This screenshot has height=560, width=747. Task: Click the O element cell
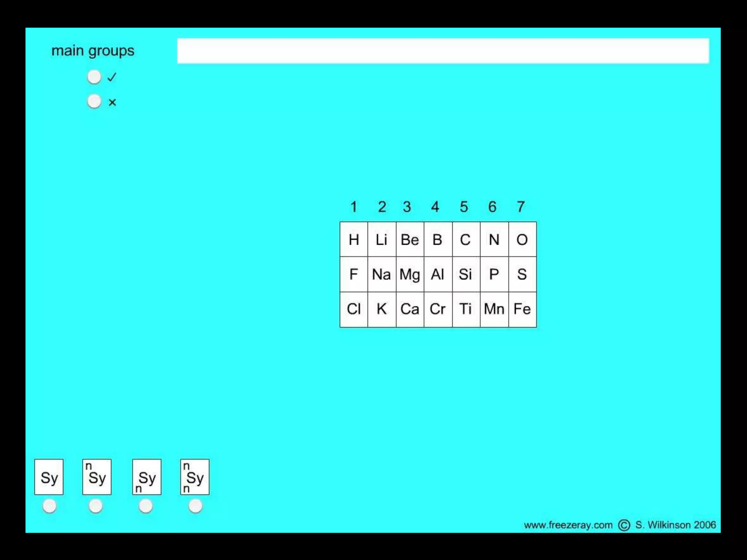522,240
